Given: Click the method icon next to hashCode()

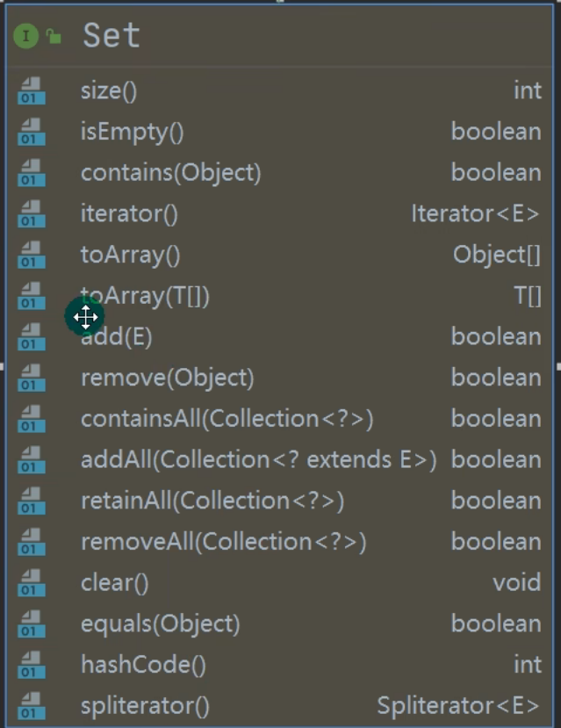Looking at the screenshot, I should [32, 665].
